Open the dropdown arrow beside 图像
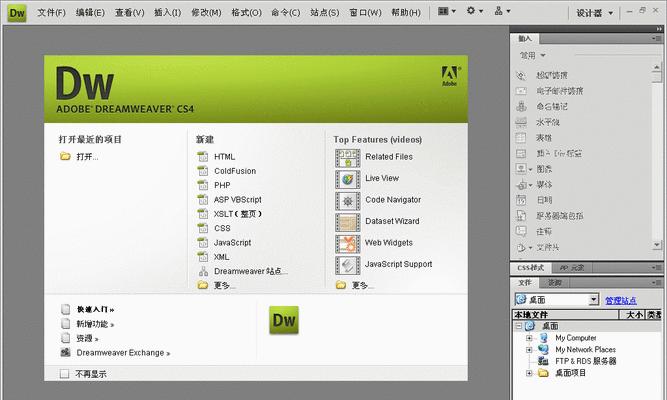 coord(530,169)
